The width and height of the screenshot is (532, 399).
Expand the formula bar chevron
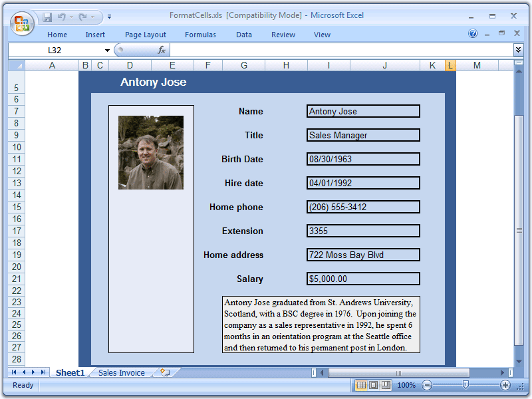[518, 50]
